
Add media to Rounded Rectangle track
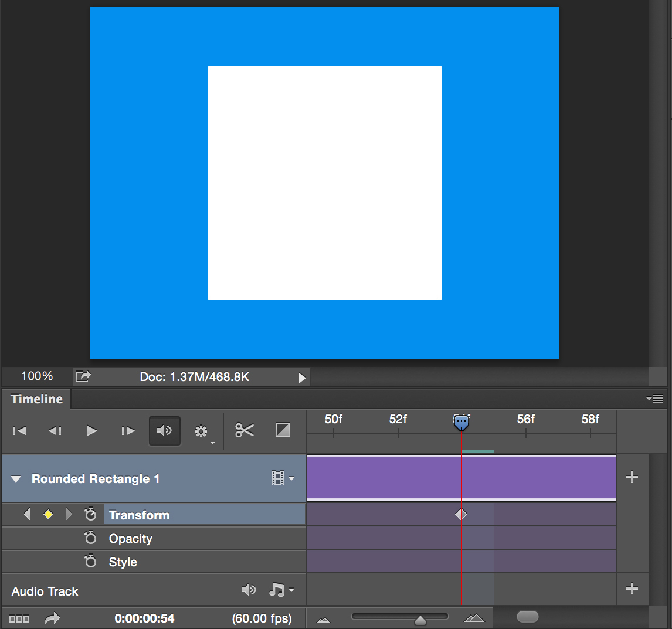[x=632, y=477]
